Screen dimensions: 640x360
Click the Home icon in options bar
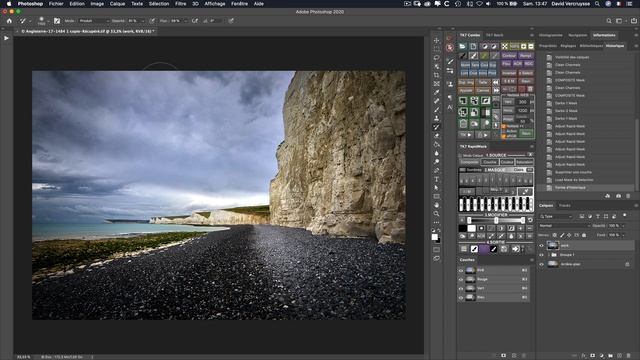point(9,20)
